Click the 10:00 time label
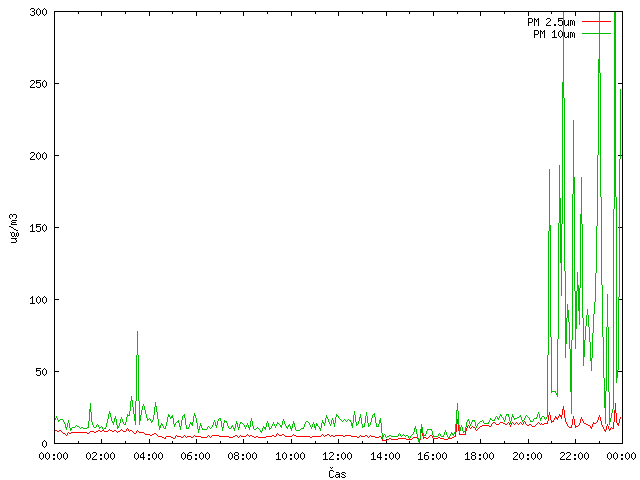The width and height of the screenshot is (640, 480). click(x=290, y=456)
